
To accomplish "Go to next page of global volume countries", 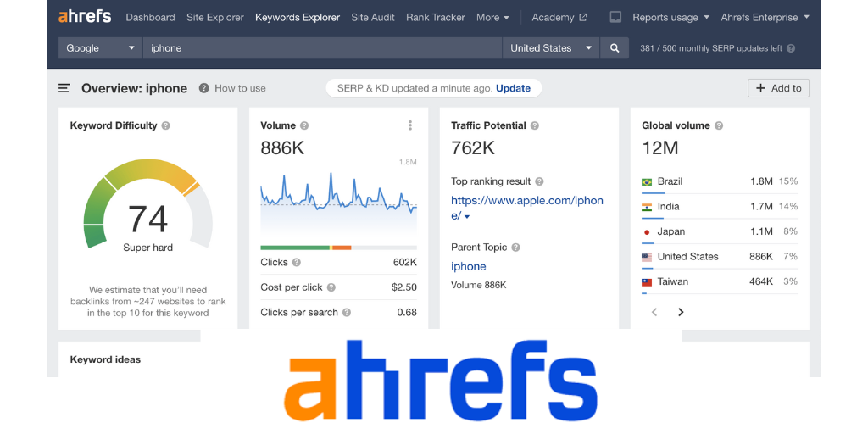I will click(681, 312).
